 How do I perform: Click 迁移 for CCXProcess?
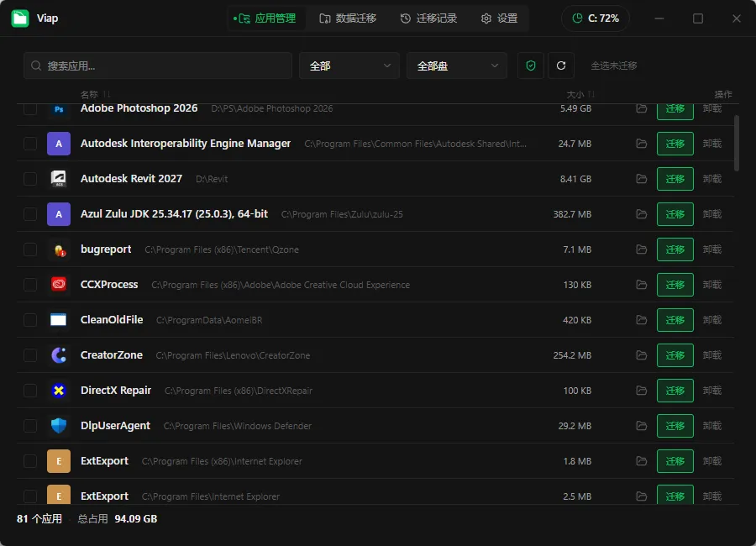pyautogui.click(x=675, y=285)
